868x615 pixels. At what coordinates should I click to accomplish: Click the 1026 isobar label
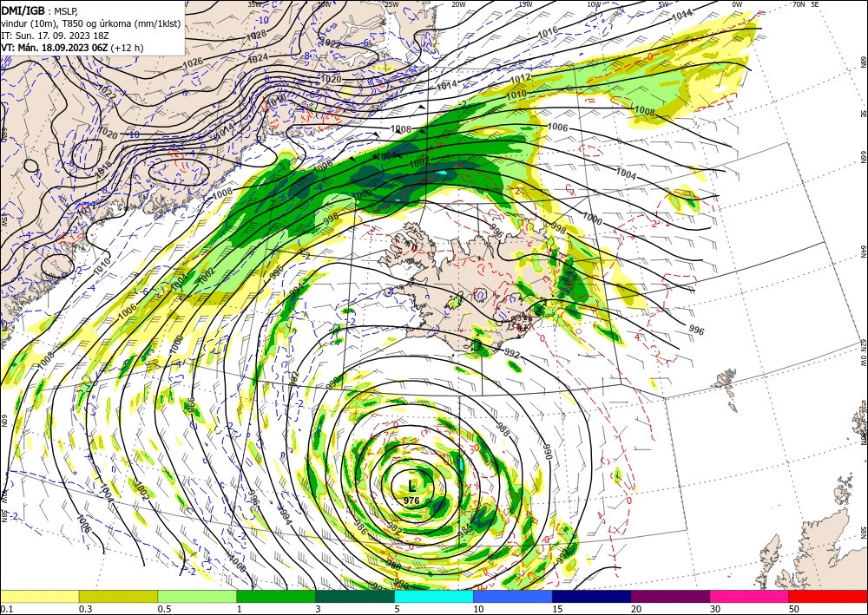point(192,62)
